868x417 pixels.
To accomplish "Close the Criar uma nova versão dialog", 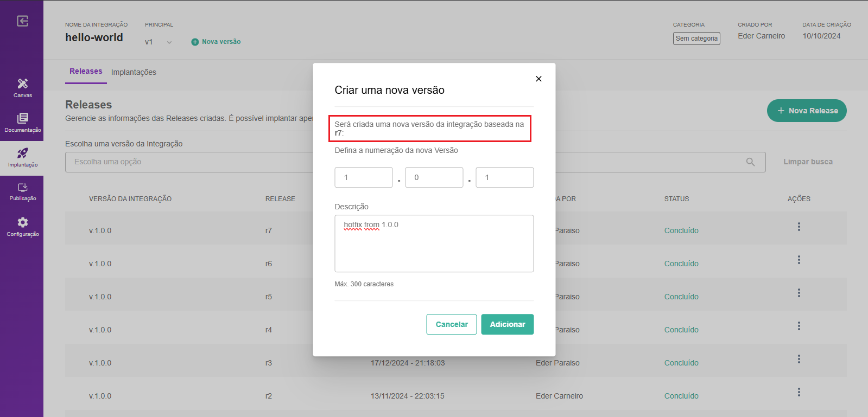I will coord(538,79).
